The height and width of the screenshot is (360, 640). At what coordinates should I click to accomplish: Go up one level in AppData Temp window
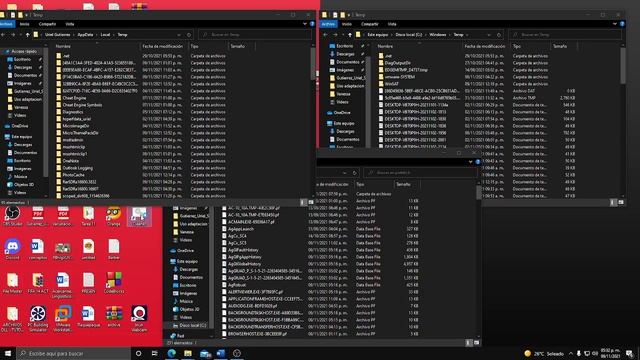pyautogui.click(x=27, y=35)
